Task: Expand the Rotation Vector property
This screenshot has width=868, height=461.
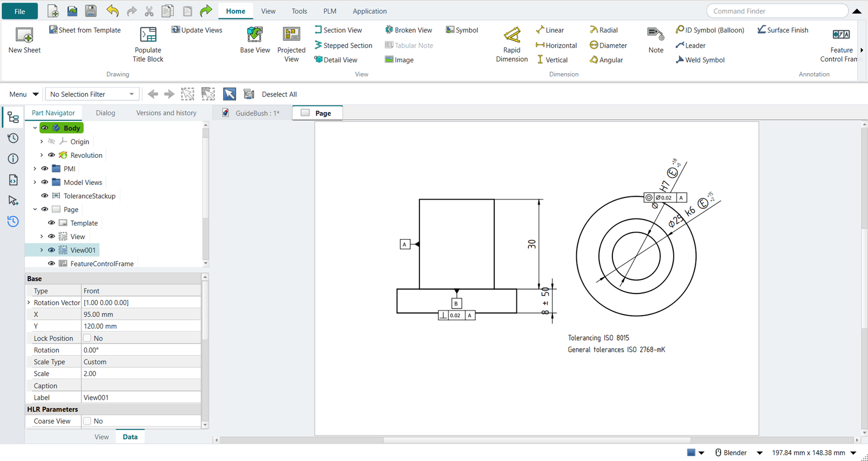Action: [29, 303]
